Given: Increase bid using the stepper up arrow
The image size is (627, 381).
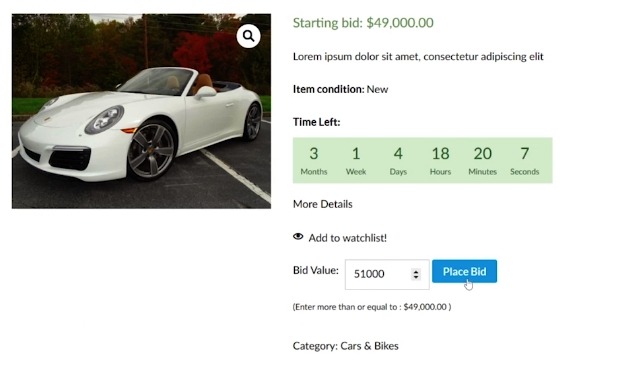Looking at the screenshot, I should tap(416, 271).
